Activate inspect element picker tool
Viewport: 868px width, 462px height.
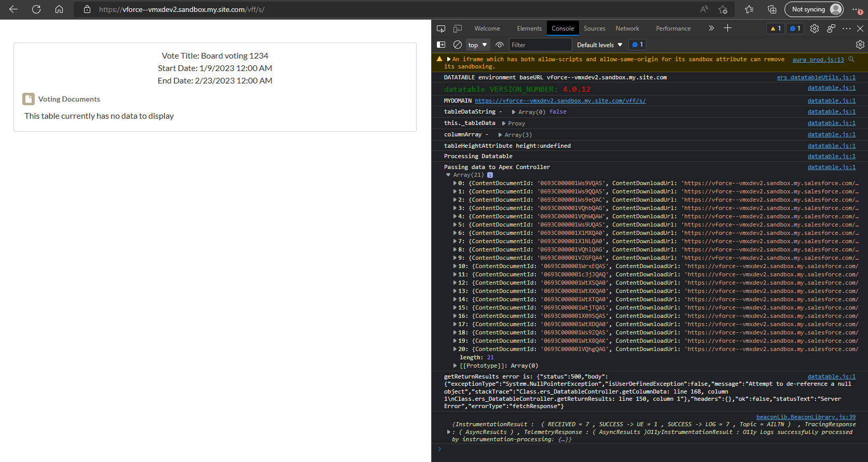(441, 29)
